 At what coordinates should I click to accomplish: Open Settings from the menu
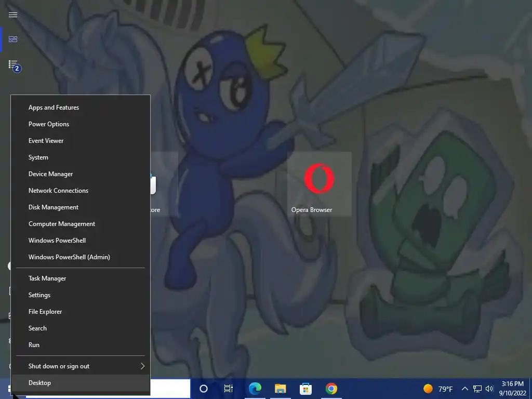pyautogui.click(x=81, y=295)
